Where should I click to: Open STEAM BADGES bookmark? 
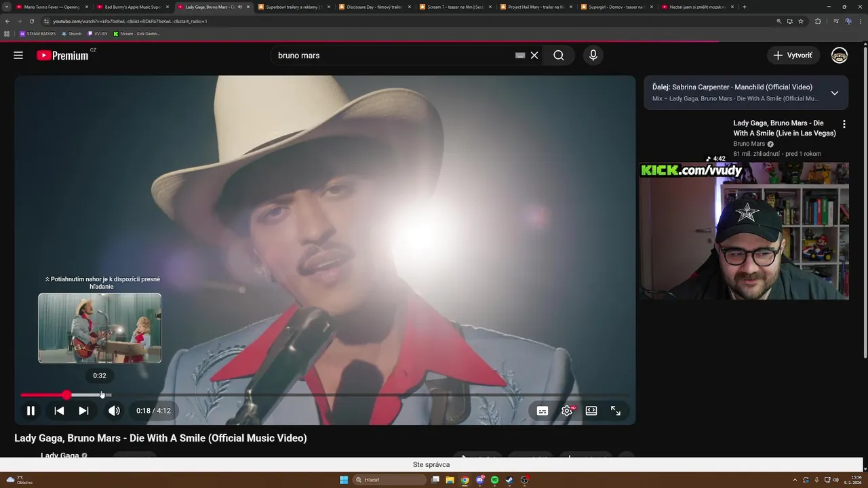coord(38,33)
